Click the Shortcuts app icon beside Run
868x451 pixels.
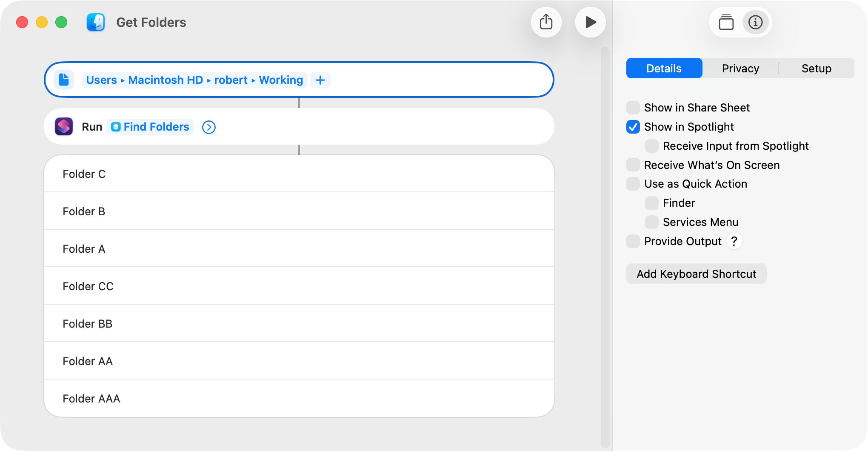point(64,127)
